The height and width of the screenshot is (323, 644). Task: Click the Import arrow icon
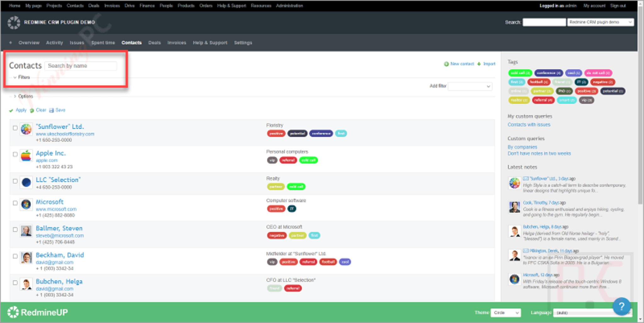(x=479, y=64)
